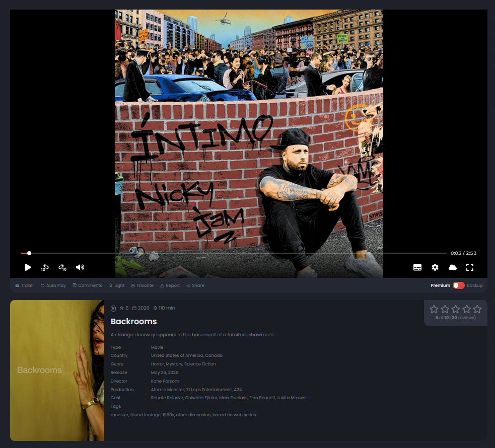Screen dimensions: 495x448
Task: Toggle the Light mode option
Action: click(x=117, y=285)
